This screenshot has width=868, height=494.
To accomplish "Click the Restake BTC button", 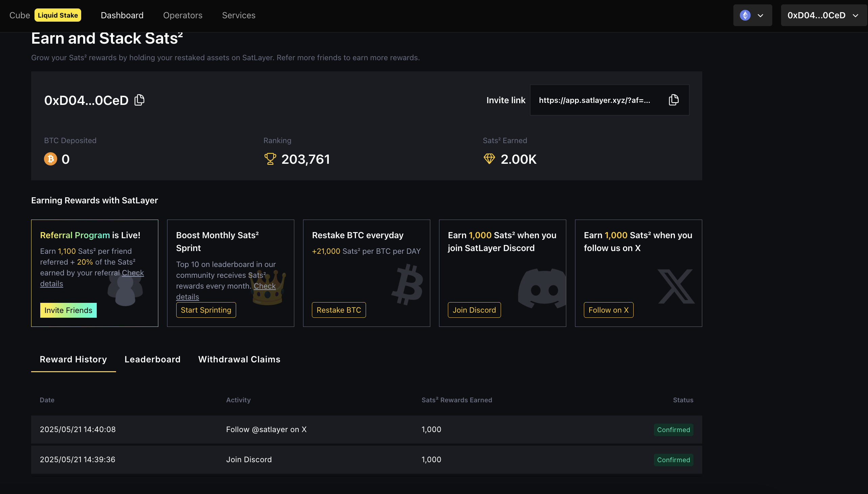I will coord(339,310).
